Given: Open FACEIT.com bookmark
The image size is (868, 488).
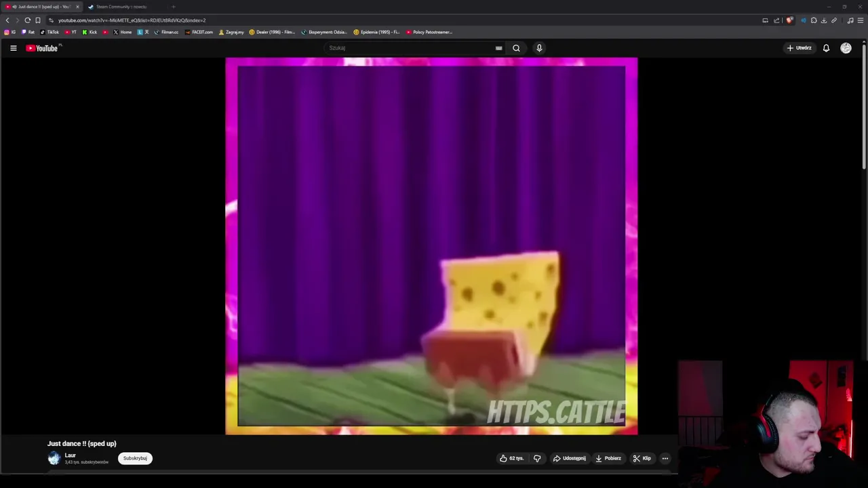Looking at the screenshot, I should click(x=199, y=32).
